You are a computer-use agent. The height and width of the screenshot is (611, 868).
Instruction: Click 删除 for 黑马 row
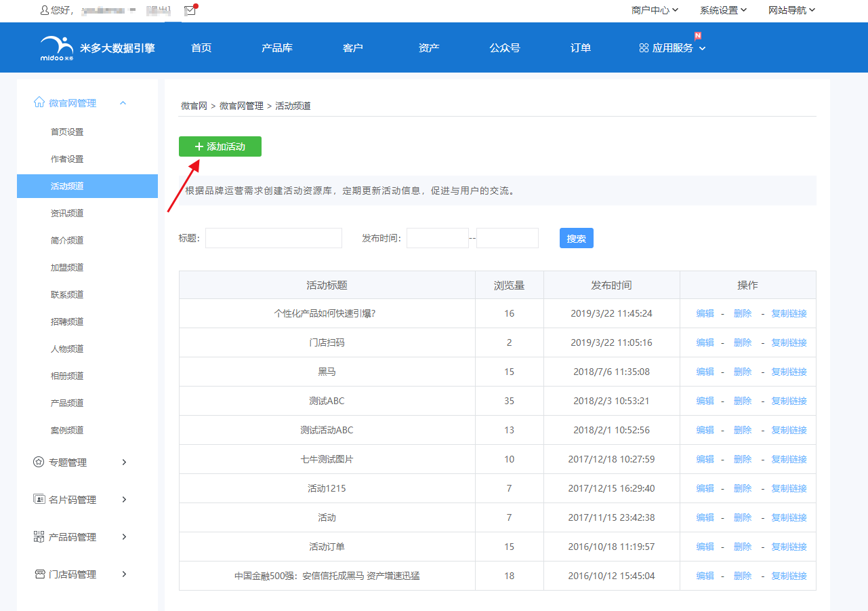(x=743, y=372)
